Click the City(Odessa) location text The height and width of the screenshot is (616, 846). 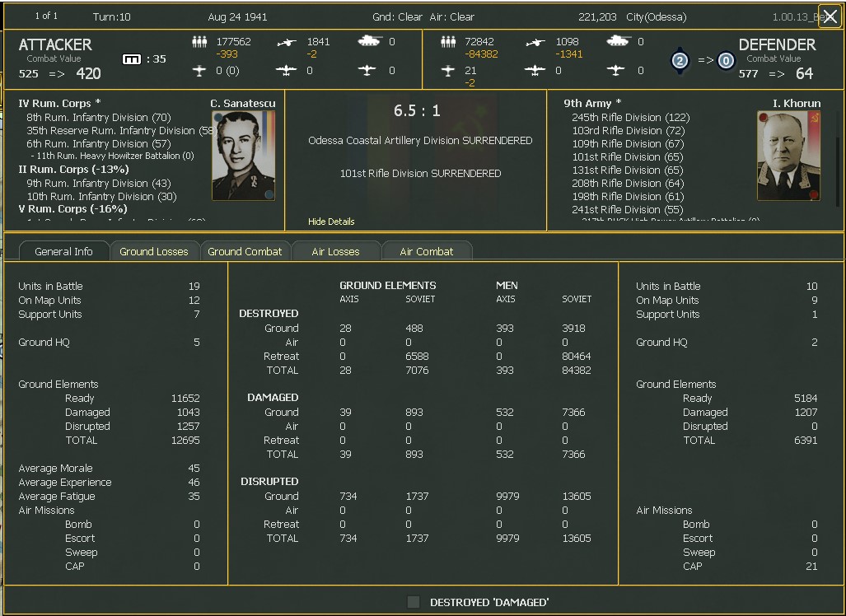click(x=657, y=16)
